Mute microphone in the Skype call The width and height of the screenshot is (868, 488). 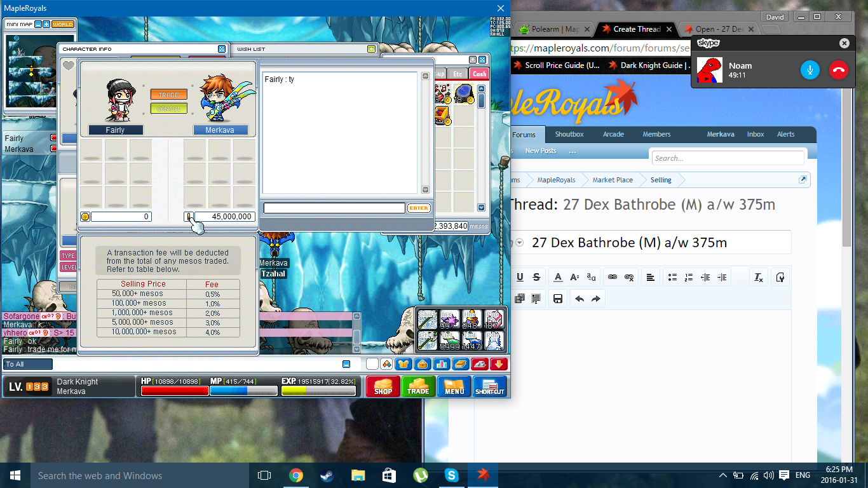810,70
